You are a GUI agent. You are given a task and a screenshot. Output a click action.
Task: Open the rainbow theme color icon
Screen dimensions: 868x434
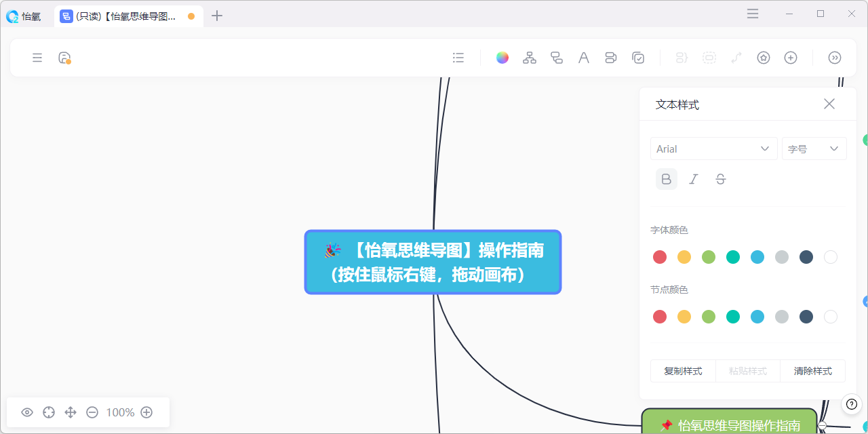click(x=502, y=58)
